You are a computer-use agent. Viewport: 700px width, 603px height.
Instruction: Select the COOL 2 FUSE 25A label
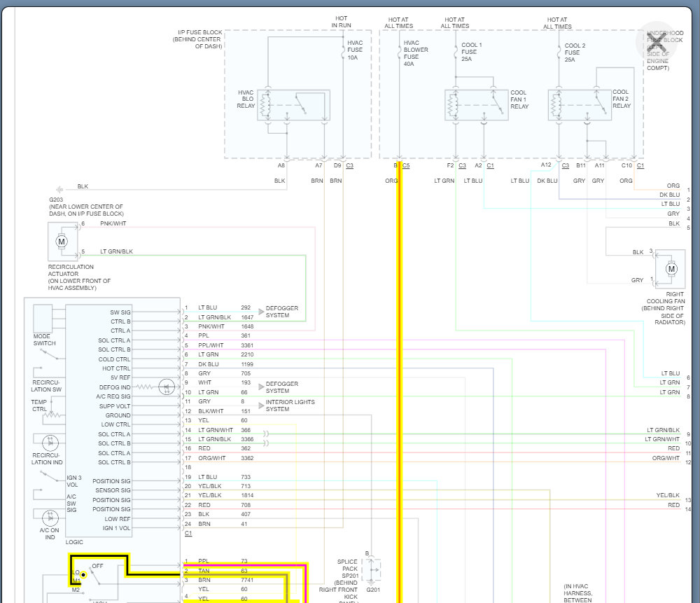pos(575,53)
